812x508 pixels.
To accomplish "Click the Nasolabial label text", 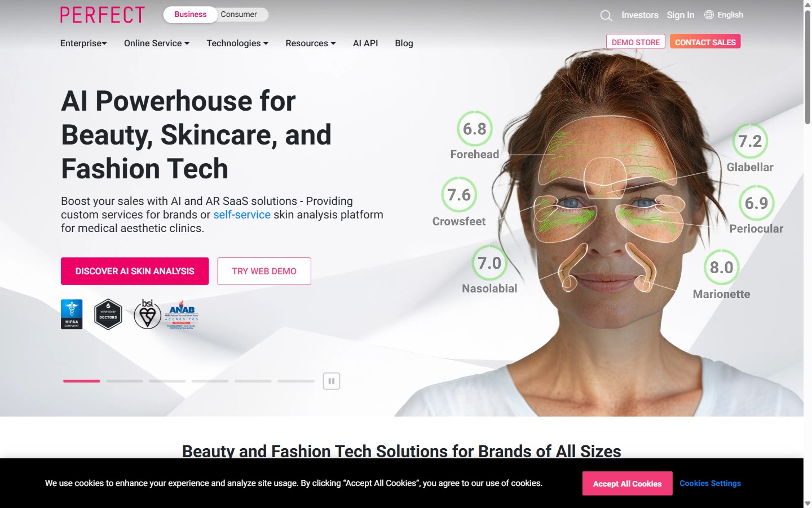I will click(489, 289).
